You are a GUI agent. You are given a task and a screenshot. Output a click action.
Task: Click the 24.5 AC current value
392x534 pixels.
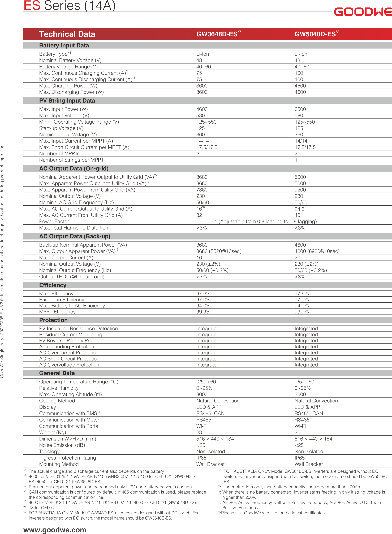pos(299,209)
